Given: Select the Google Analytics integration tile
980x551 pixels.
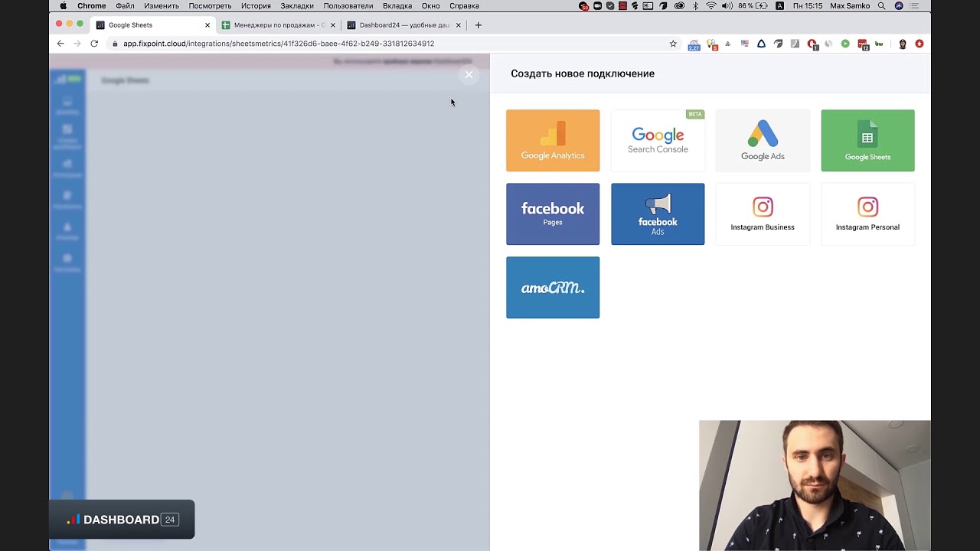Looking at the screenshot, I should (x=553, y=140).
